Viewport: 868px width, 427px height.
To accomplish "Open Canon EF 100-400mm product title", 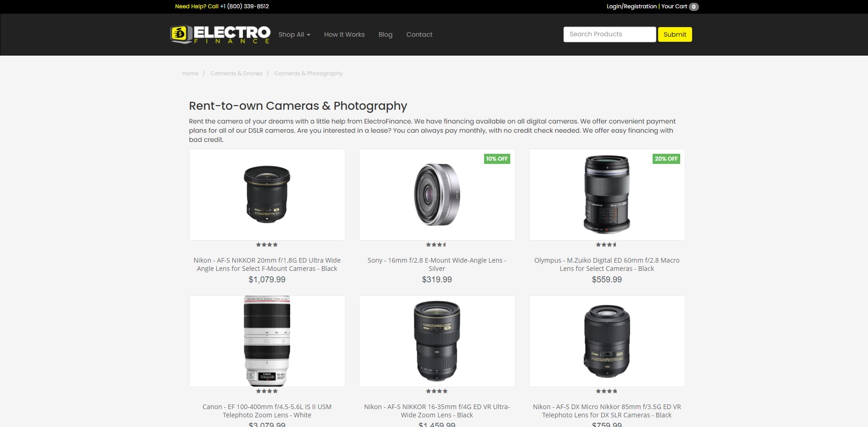I will pos(267,411).
